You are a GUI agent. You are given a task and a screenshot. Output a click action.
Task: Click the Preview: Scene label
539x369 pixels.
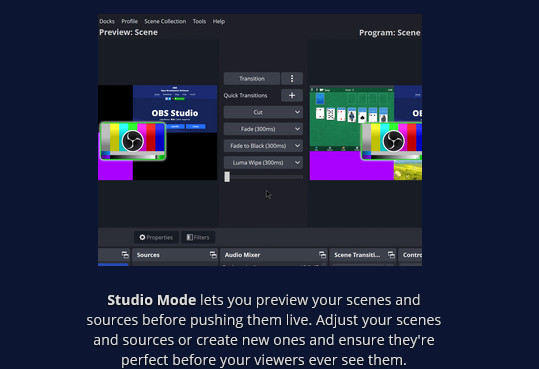[x=128, y=32]
